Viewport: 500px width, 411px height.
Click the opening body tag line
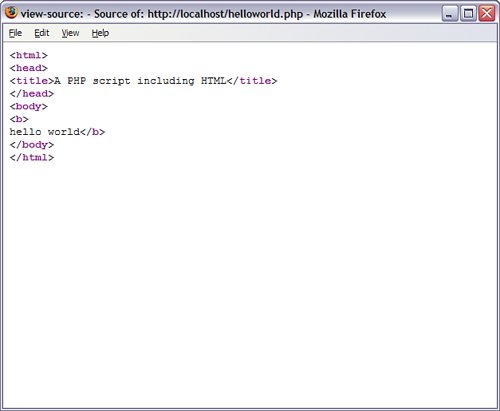click(x=29, y=107)
